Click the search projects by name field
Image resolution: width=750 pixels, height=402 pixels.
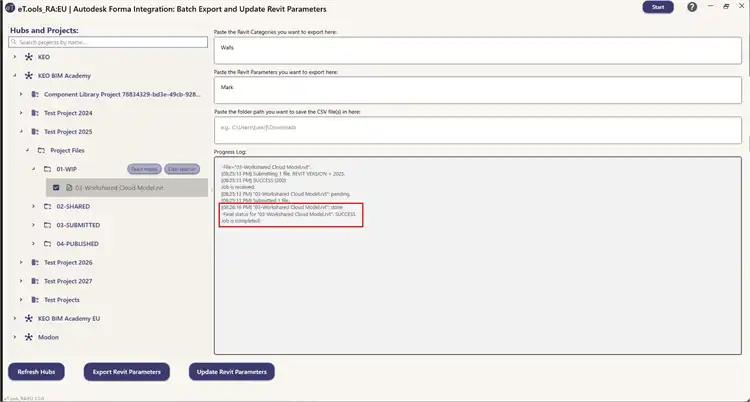tap(108, 42)
